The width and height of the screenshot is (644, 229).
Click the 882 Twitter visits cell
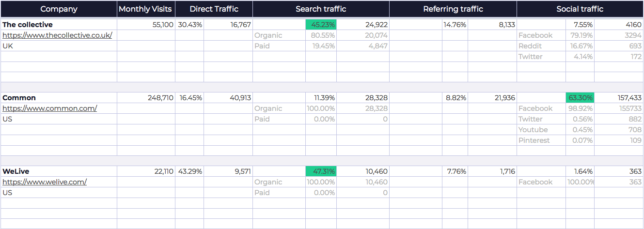coord(619,119)
